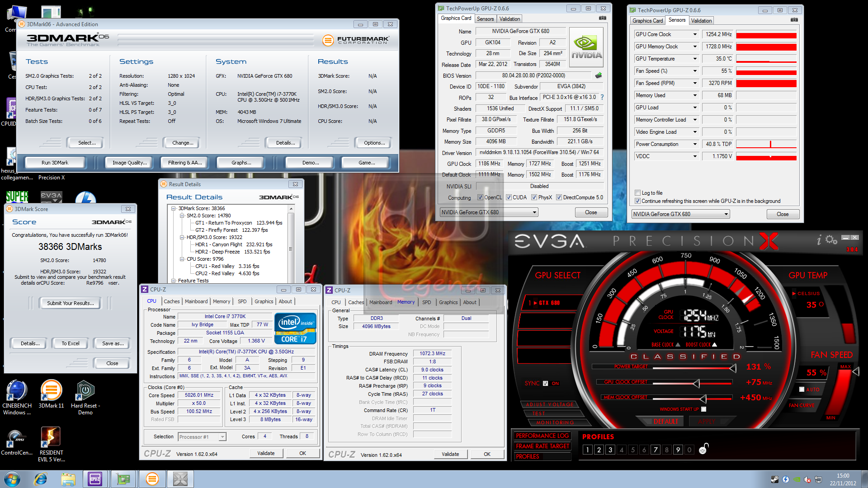Open the Memory Used sensor dropdown

pos(695,95)
